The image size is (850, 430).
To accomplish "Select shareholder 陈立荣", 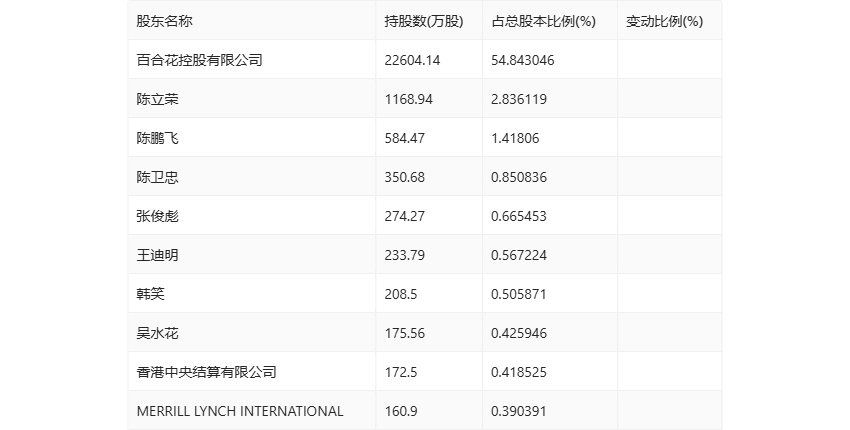I will coord(157,99).
